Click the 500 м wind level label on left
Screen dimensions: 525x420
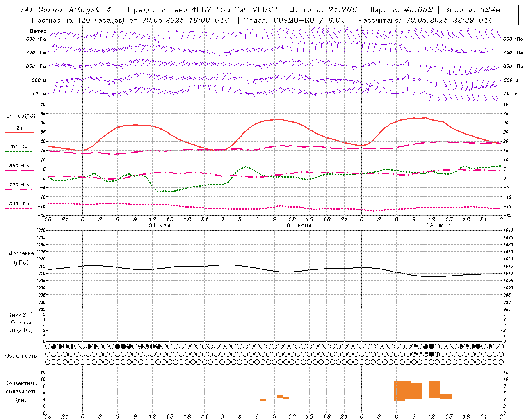coord(39,80)
